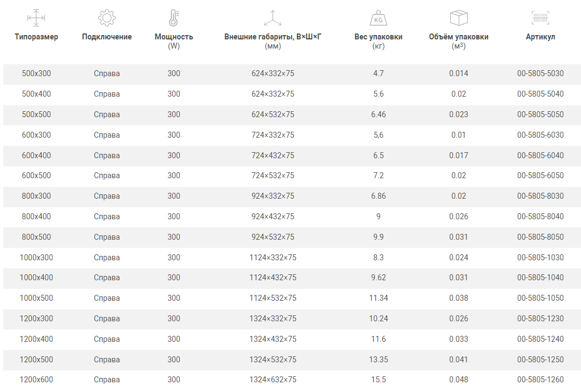Click the KG weight icon
The width and height of the screenshot is (581, 392).
click(x=378, y=18)
